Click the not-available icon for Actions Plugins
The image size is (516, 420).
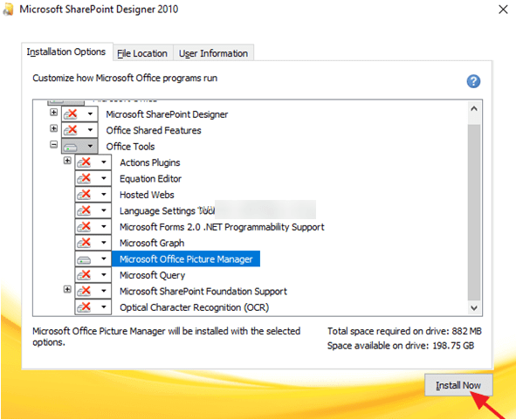(x=84, y=162)
